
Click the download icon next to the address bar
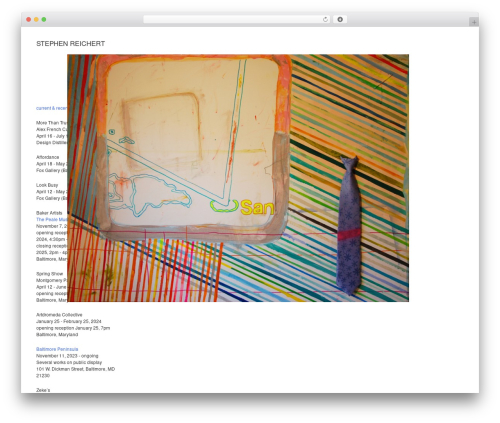click(x=340, y=20)
